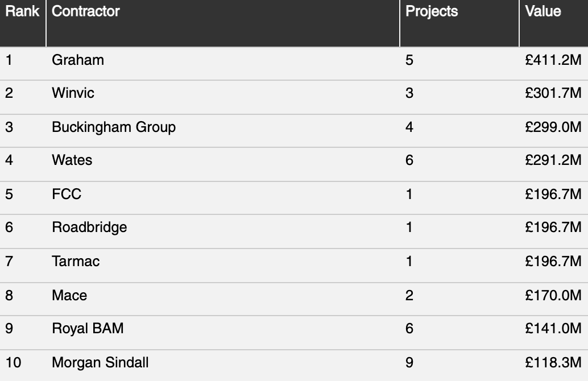
Task: Select the Graham contractor name
Action: [78, 60]
